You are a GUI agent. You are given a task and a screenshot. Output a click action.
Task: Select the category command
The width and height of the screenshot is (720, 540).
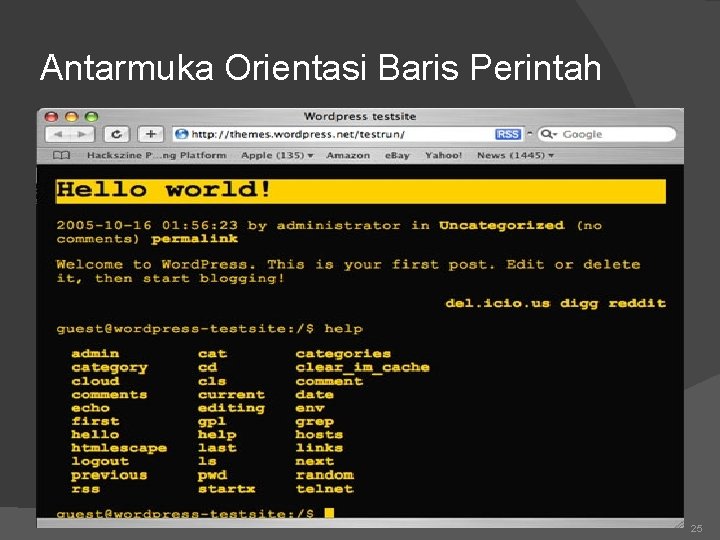pyautogui.click(x=109, y=368)
